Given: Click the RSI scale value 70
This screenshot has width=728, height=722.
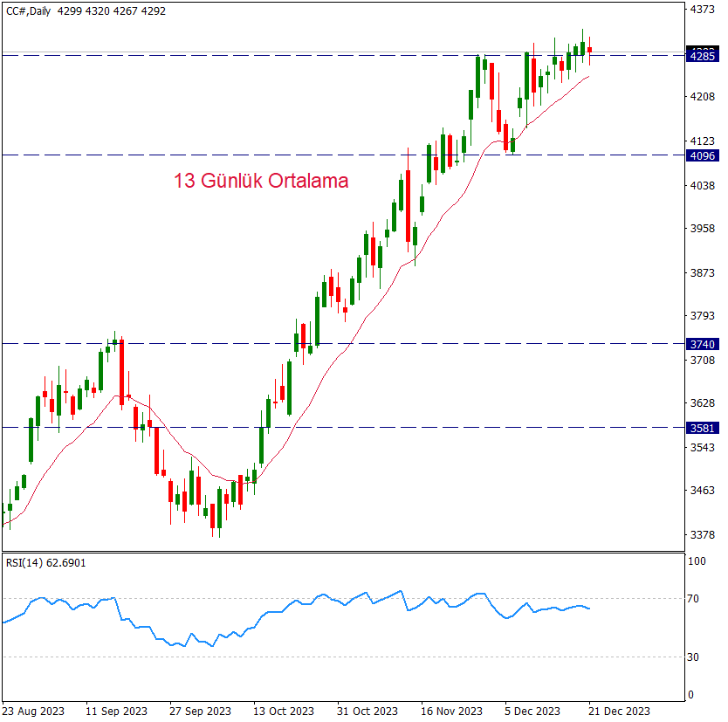Looking at the screenshot, I should pos(693,599).
